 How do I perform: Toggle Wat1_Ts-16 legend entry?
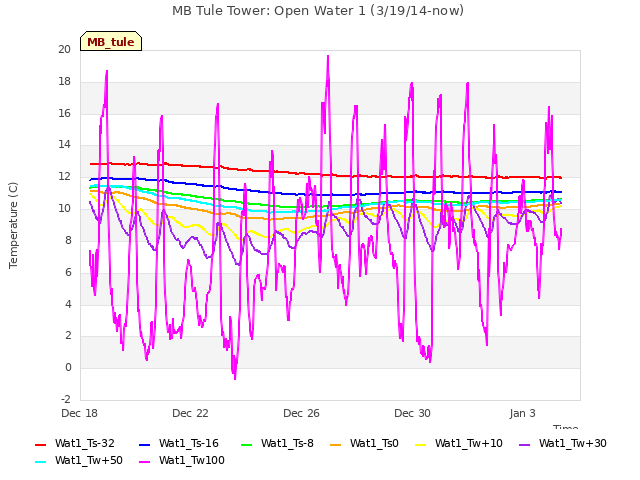point(179,443)
